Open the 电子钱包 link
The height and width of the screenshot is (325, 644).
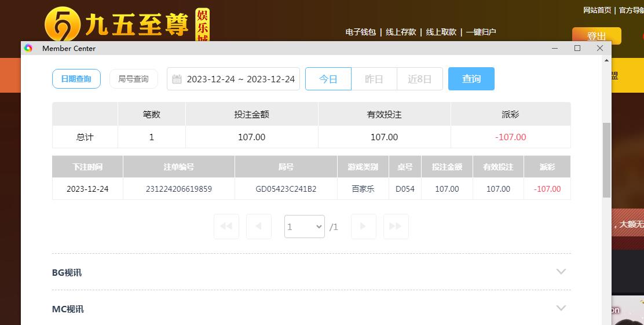click(361, 32)
